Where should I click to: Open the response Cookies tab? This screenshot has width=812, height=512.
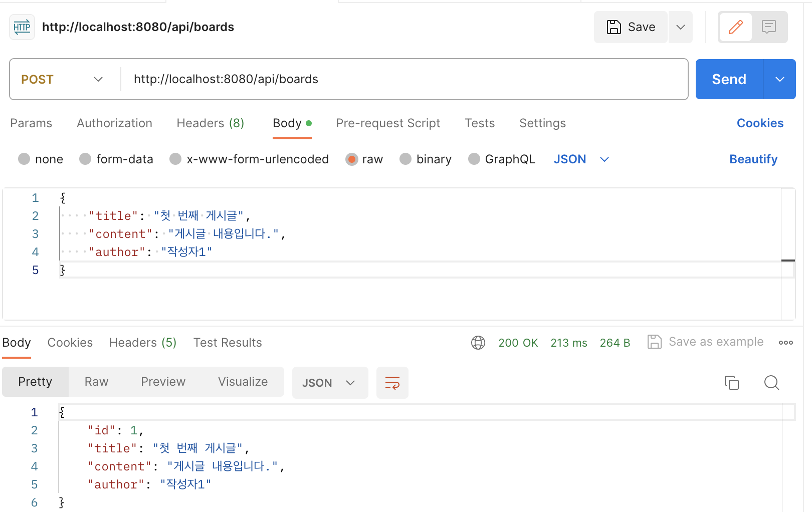coord(70,343)
